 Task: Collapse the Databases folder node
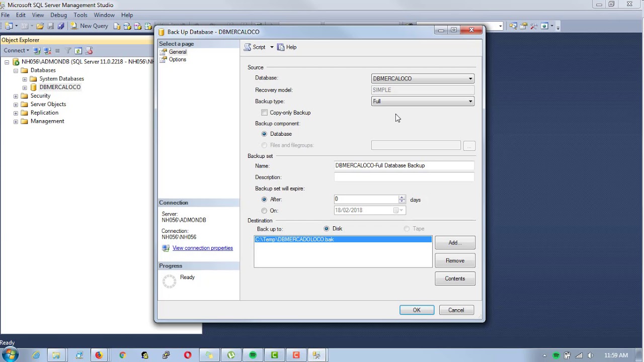[x=16, y=70]
